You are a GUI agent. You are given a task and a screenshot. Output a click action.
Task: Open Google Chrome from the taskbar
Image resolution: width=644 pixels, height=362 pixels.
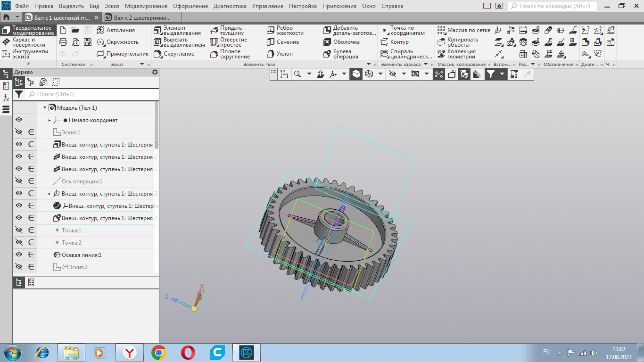click(x=158, y=353)
